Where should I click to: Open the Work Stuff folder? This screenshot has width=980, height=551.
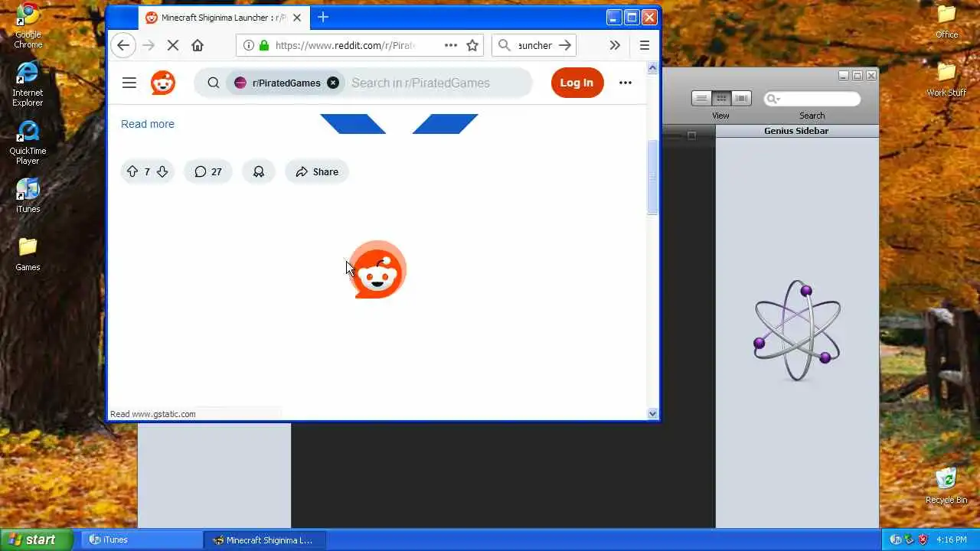click(947, 80)
